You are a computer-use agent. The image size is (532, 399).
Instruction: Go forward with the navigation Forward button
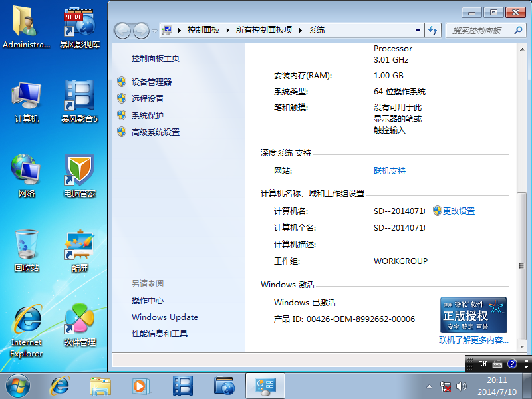[141, 31]
